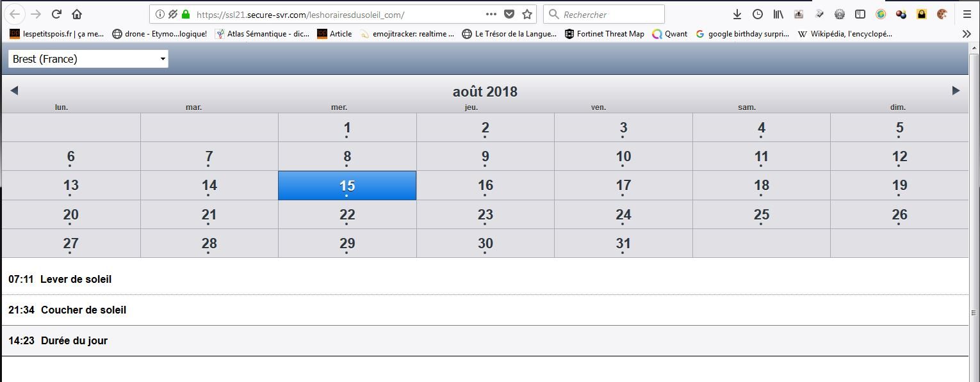Screen dimensions: 980x382
Task: Open the emojitracker realtime bookmark
Action: point(407,34)
